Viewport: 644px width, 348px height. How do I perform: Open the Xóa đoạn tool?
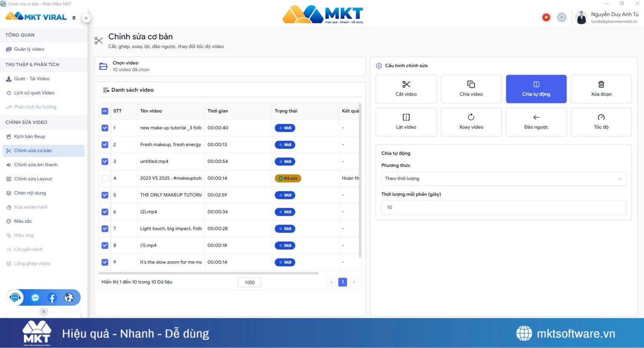601,89
